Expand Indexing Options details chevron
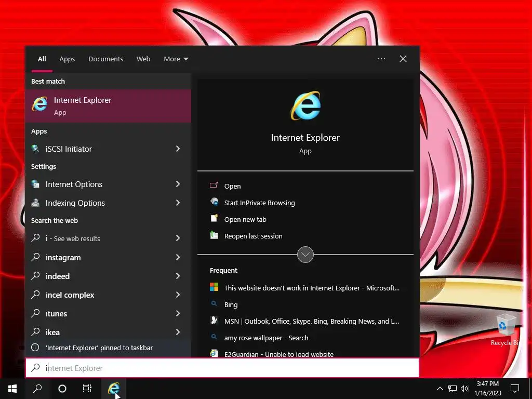532x399 pixels. [178, 203]
